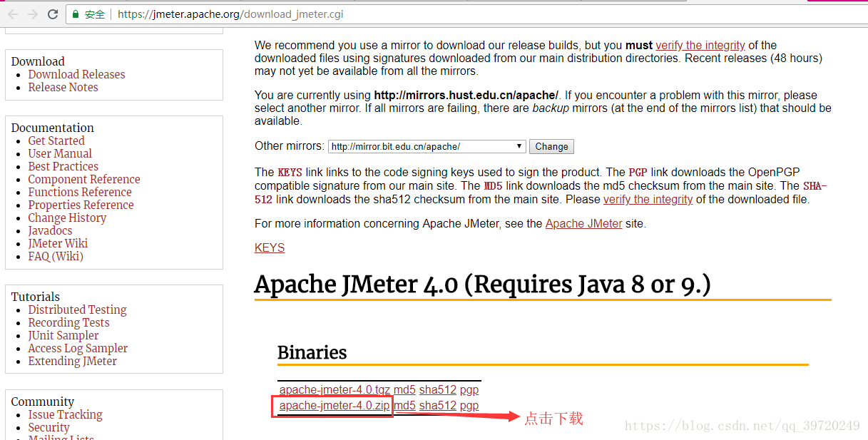Open Security community link
Screen dimensions: 868x440
point(48,427)
